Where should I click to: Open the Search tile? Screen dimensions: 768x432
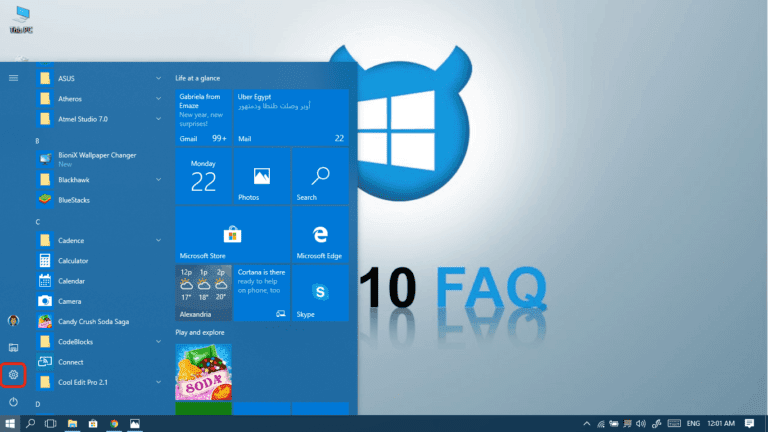tap(320, 176)
